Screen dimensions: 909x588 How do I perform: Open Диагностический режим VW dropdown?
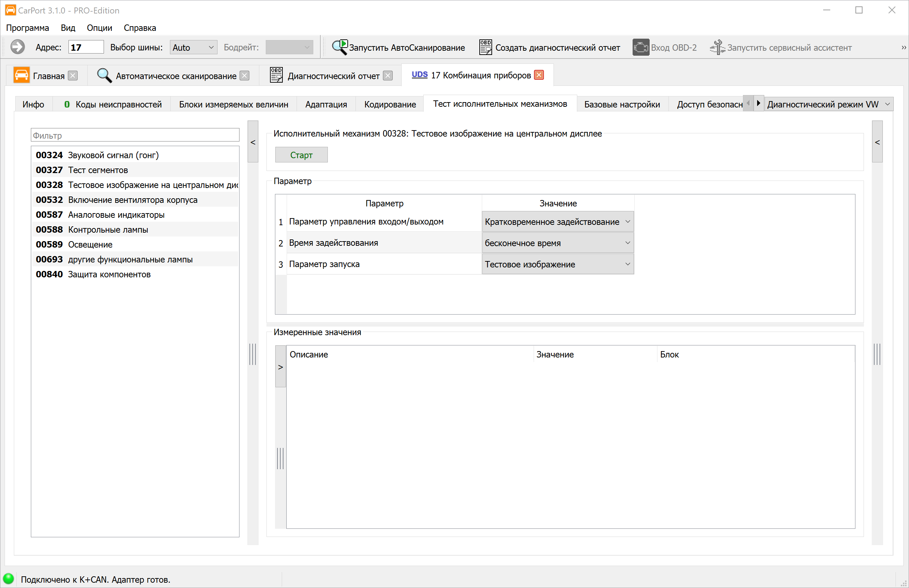(x=828, y=104)
